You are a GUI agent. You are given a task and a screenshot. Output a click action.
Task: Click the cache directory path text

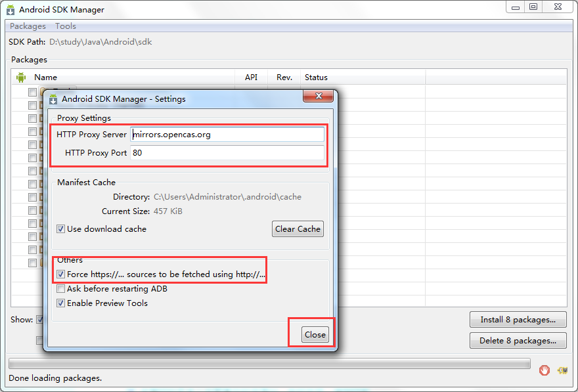[227, 197]
